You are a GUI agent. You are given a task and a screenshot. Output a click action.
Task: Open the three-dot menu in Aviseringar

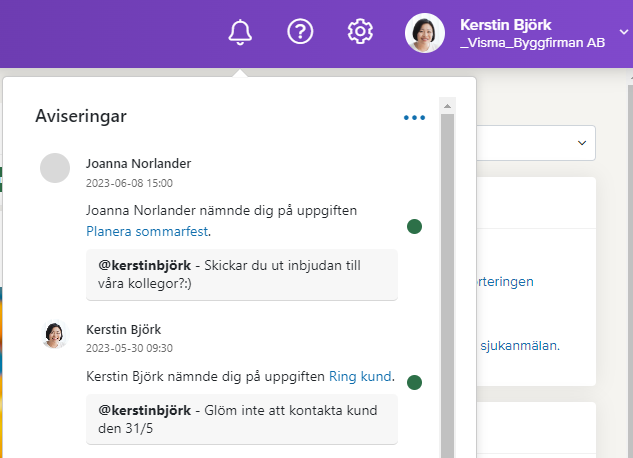point(414,118)
